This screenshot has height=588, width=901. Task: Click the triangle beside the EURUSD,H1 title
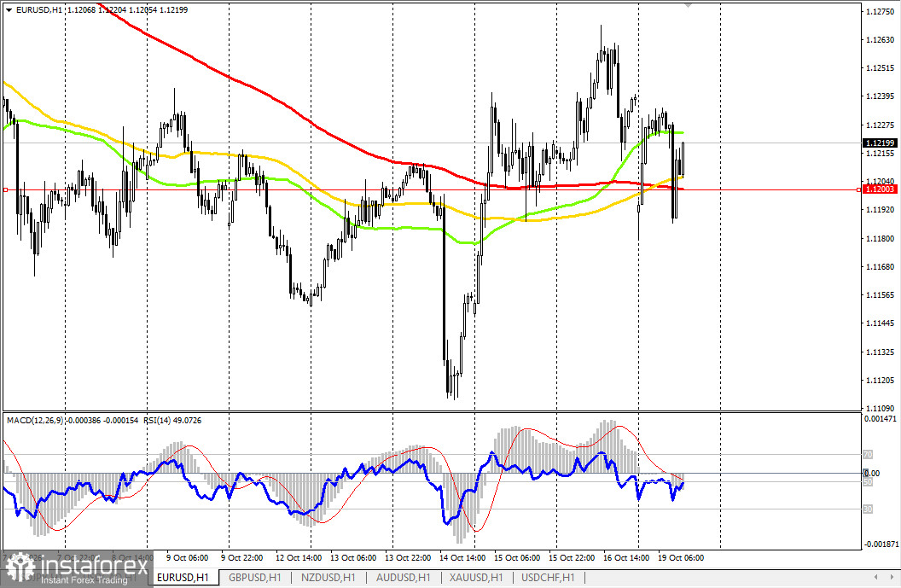(x=9, y=9)
